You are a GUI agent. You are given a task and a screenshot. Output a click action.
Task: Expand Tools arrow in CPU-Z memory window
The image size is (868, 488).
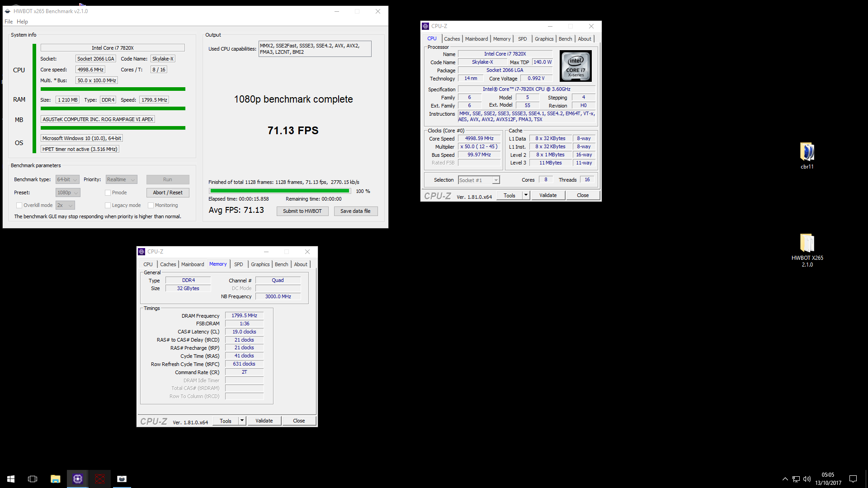242,421
